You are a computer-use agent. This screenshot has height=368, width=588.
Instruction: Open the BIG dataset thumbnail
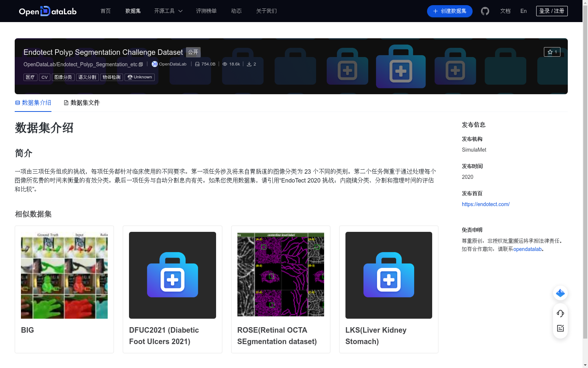(x=64, y=275)
